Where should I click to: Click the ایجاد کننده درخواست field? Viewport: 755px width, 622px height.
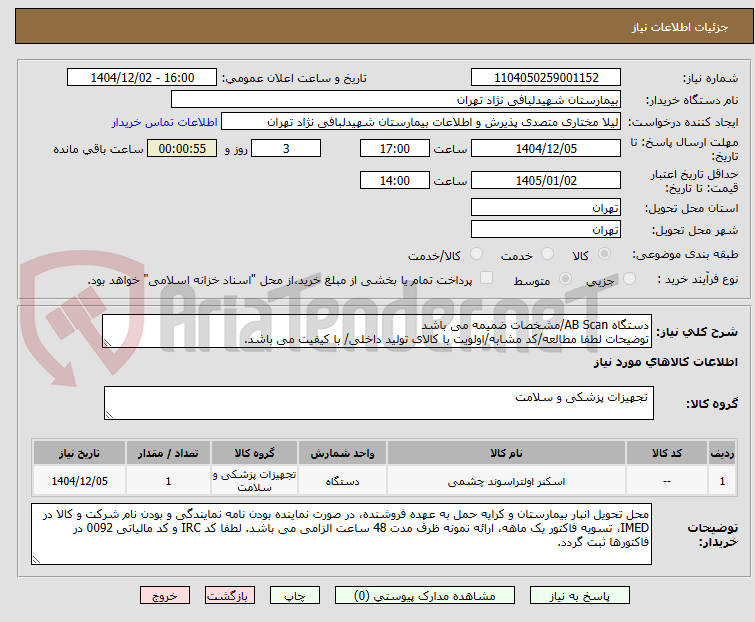[x=421, y=122]
